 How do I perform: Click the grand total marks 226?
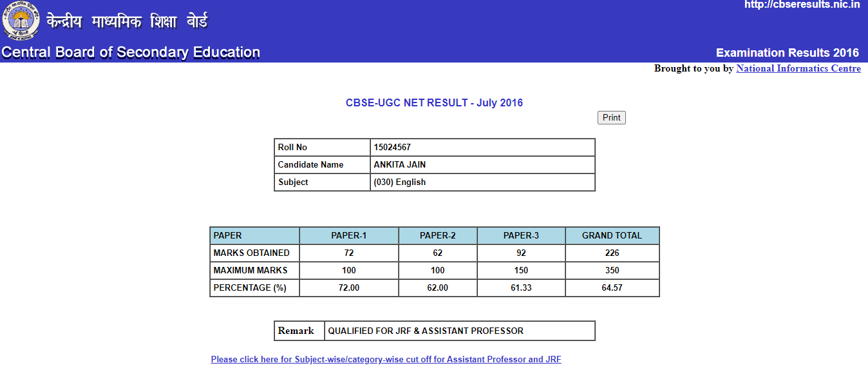click(x=612, y=253)
